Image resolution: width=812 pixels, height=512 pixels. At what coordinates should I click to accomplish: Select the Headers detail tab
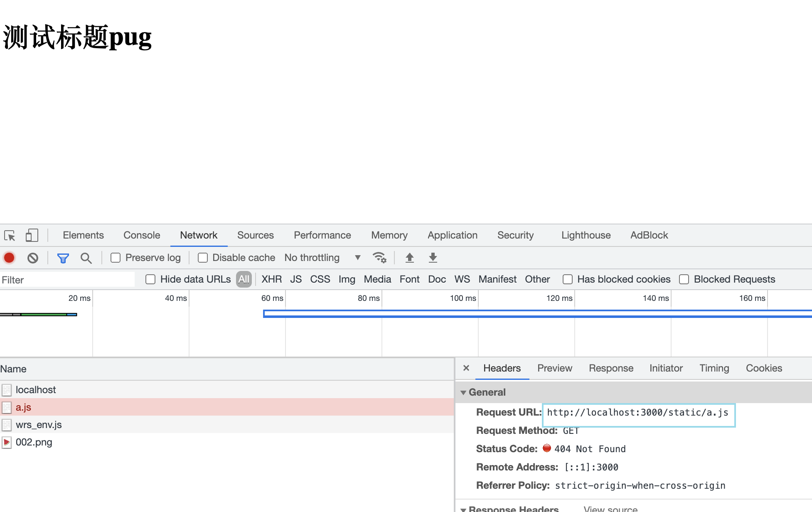tap(502, 368)
